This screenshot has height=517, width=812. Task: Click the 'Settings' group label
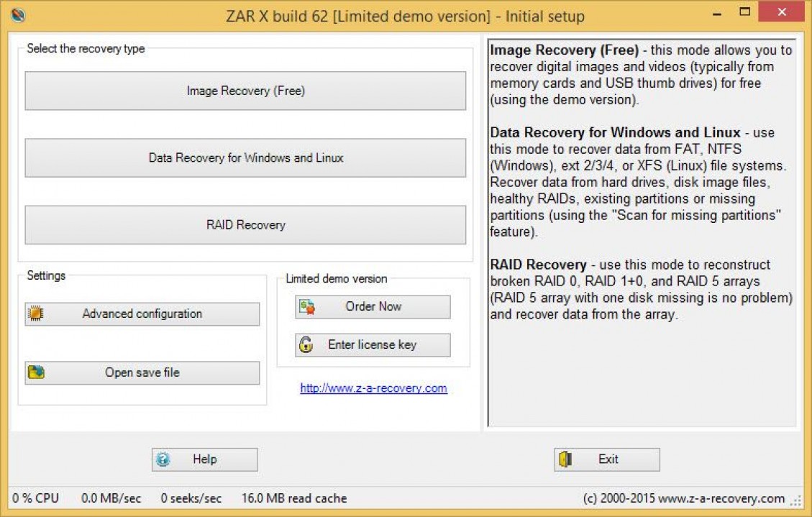[46, 275]
